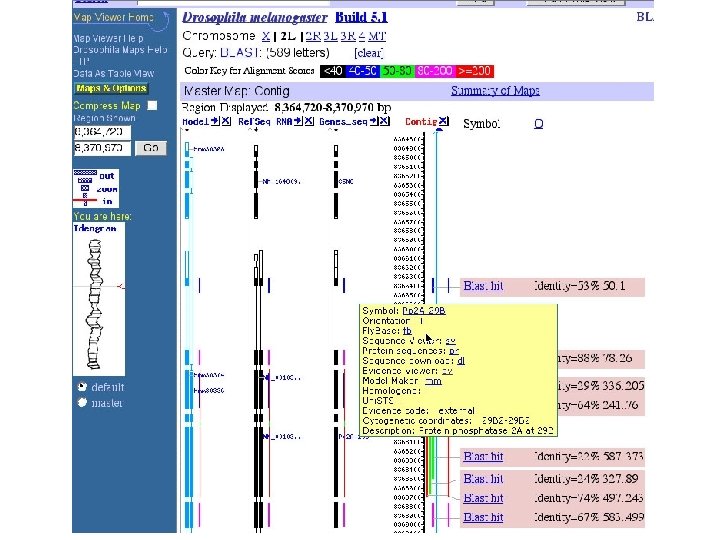
Task: Click the O link beside Symbol
Action: pyautogui.click(x=539, y=124)
